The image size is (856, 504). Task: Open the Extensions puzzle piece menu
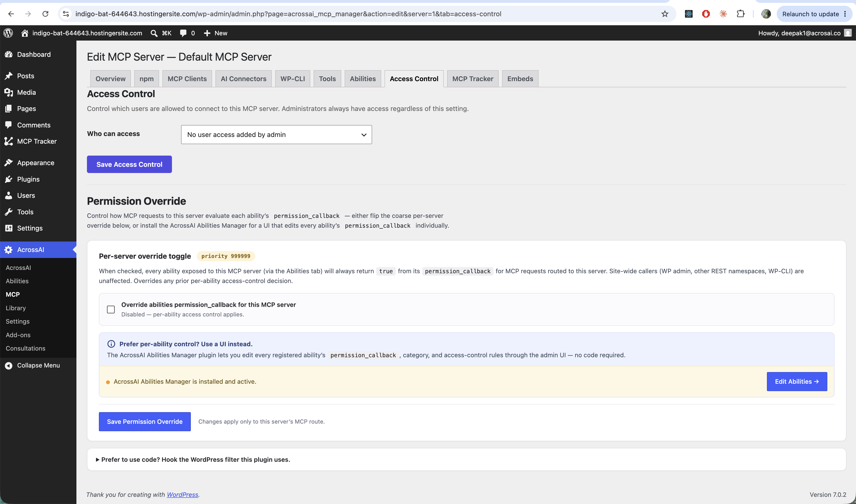740,14
